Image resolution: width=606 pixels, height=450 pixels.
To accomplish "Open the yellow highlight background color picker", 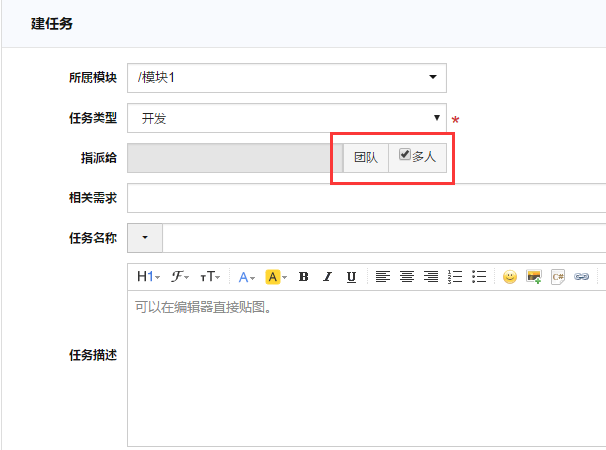I will point(276,277).
